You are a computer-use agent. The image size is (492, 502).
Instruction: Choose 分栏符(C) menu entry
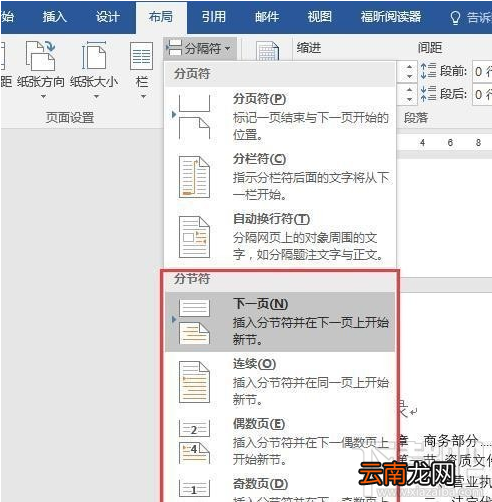(x=280, y=177)
